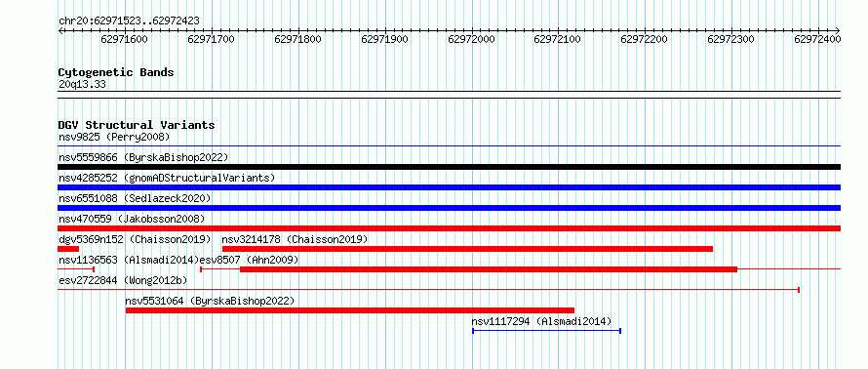Click the blue nsv1117294 variant line

coord(546,331)
